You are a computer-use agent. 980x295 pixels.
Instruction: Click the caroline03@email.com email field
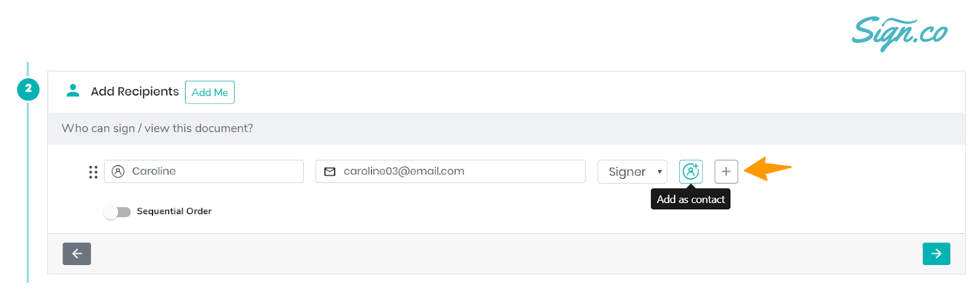pos(450,171)
